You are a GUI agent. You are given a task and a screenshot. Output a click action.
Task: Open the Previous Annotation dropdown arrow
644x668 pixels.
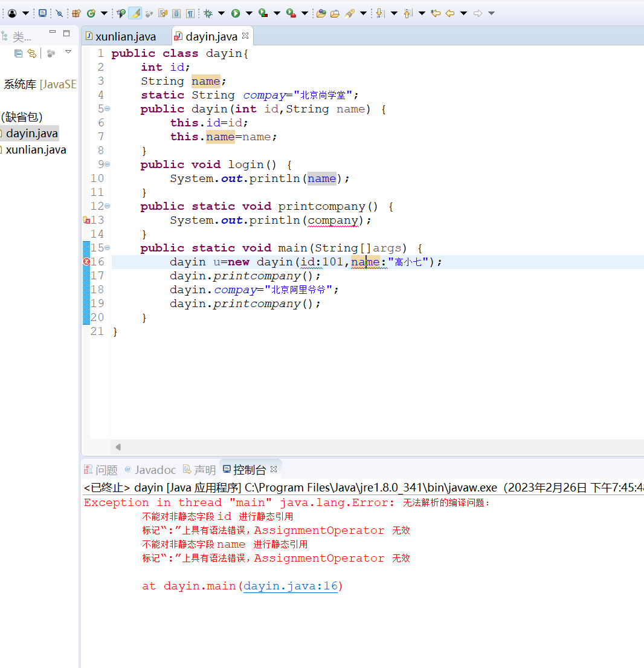coord(422,13)
